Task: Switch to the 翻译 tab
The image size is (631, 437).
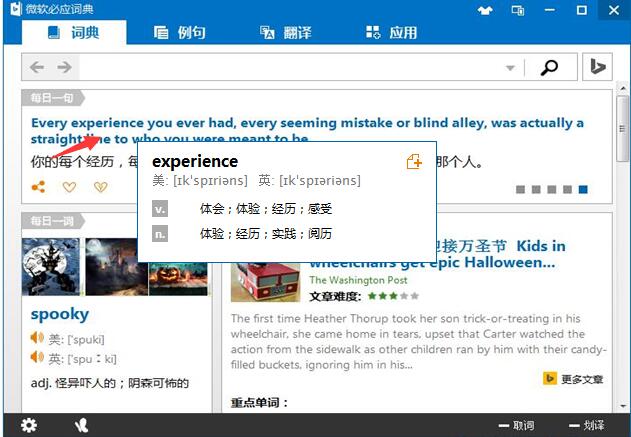Action: pos(285,32)
